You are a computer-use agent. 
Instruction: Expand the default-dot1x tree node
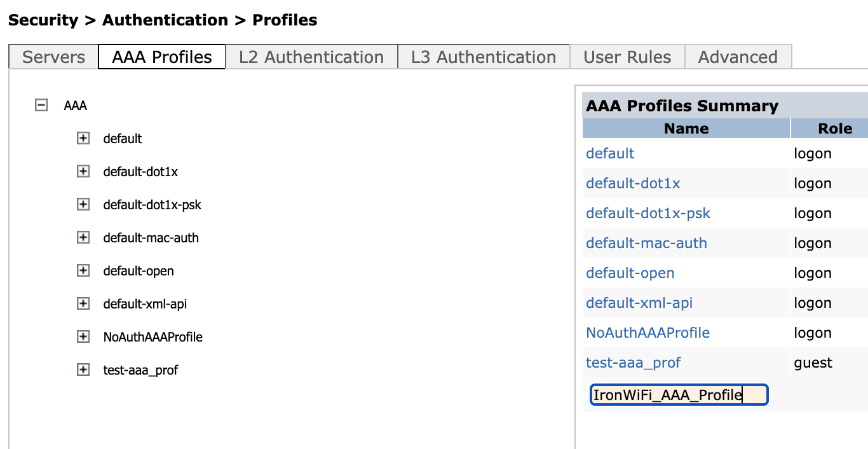tap(83, 172)
